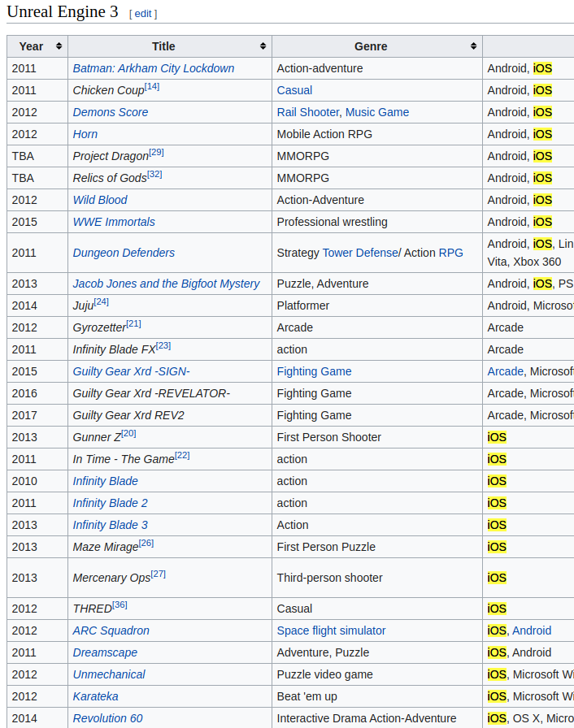This screenshot has width=574, height=728.
Task: Open the Revolution 60 article
Action: point(108,717)
